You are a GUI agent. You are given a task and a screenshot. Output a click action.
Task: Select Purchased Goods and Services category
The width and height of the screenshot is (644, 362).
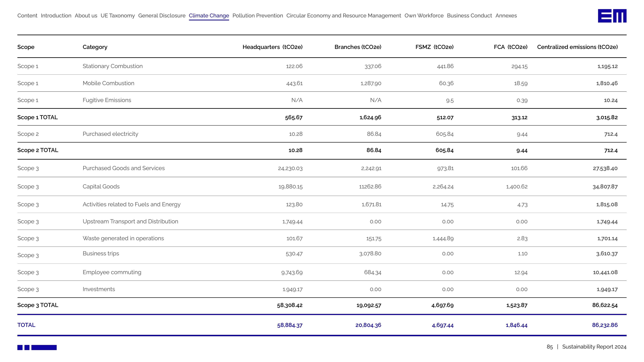click(124, 168)
